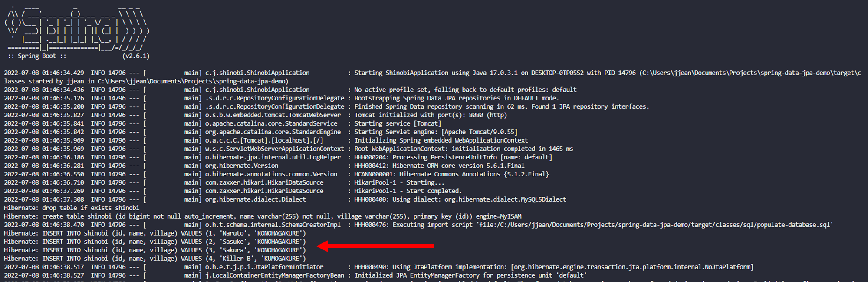Click the populate-database.sql file path
The height and width of the screenshot is (282, 868).
tap(656, 225)
